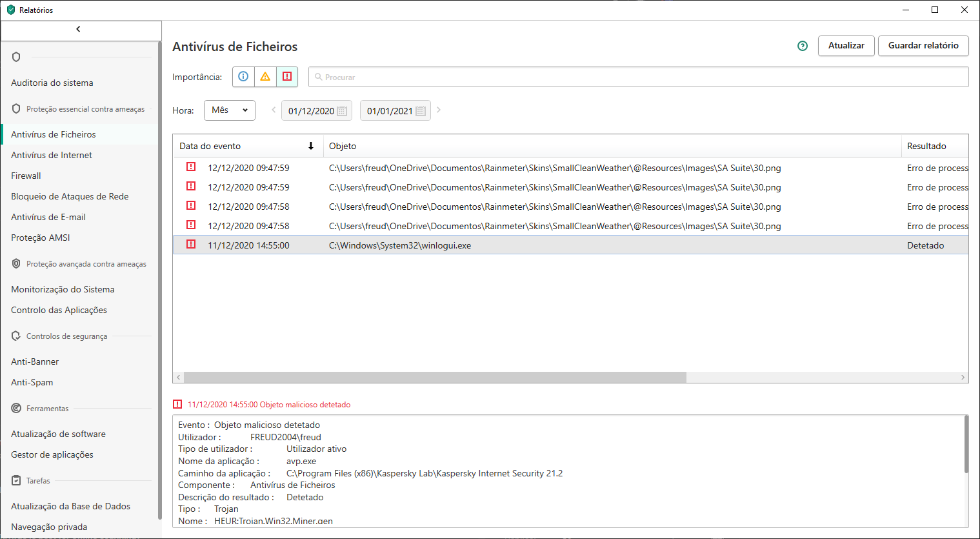
Task: Open the Mês period dropdown
Action: (x=230, y=110)
